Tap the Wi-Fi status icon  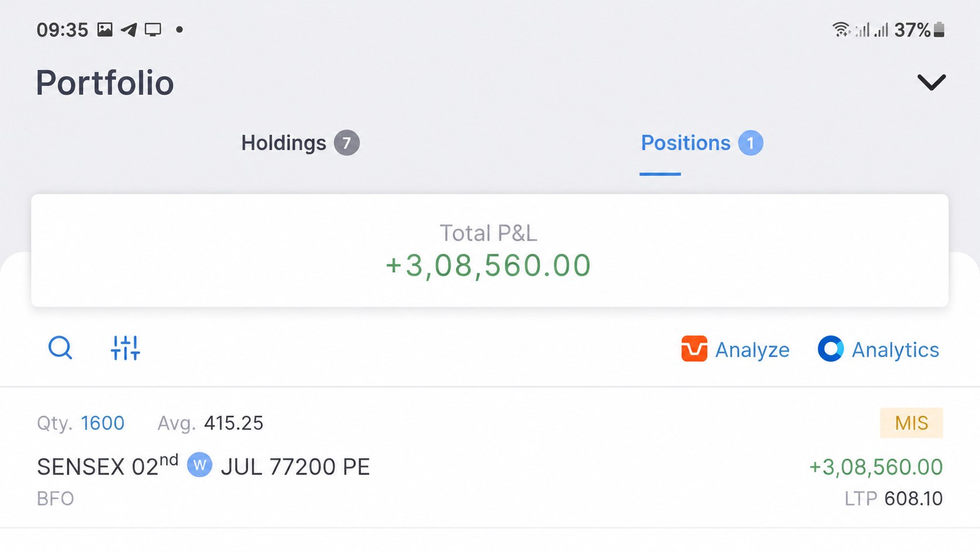point(841,29)
